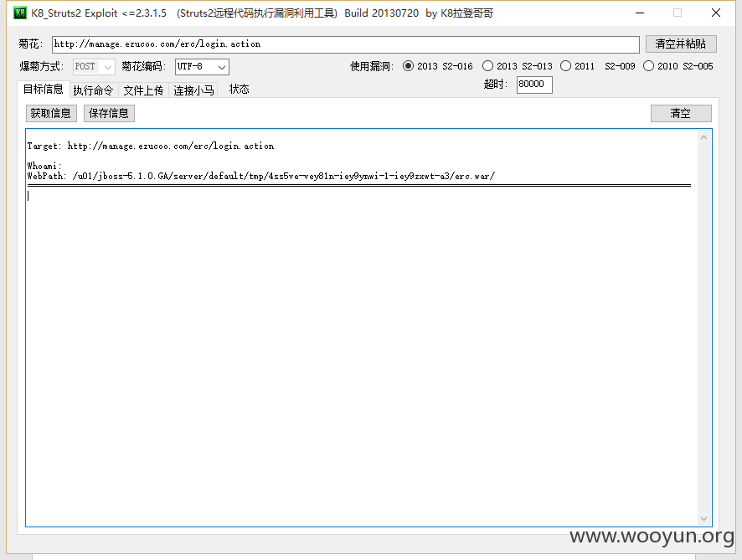Click the 保存信息 button
This screenshot has width=742, height=560.
pos(110,114)
